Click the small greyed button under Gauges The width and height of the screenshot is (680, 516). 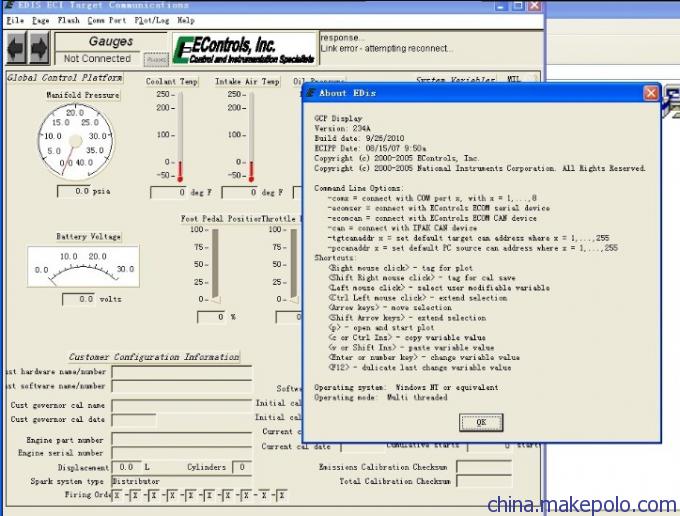156,59
